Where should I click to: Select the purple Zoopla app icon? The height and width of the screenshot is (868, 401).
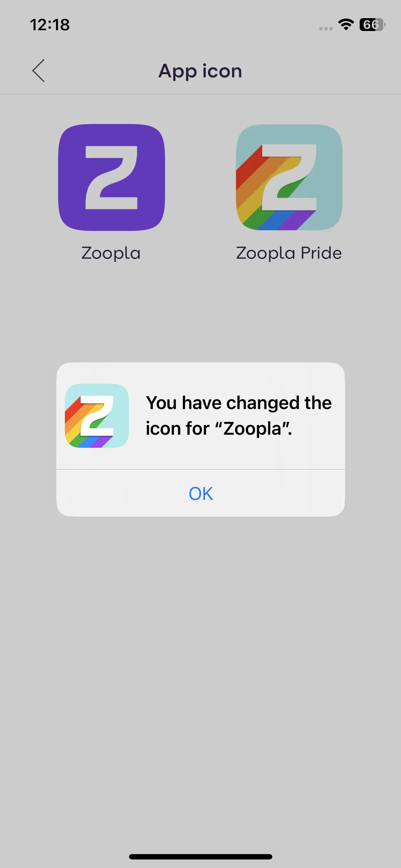click(x=112, y=177)
